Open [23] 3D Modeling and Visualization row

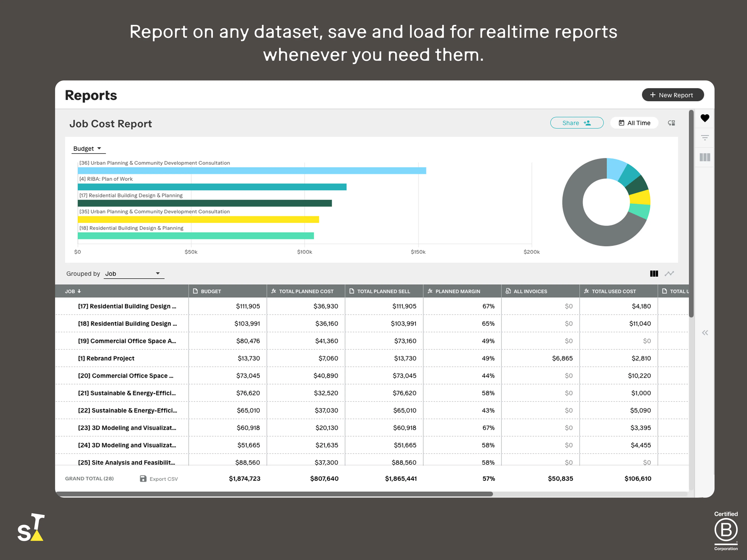tap(371, 428)
